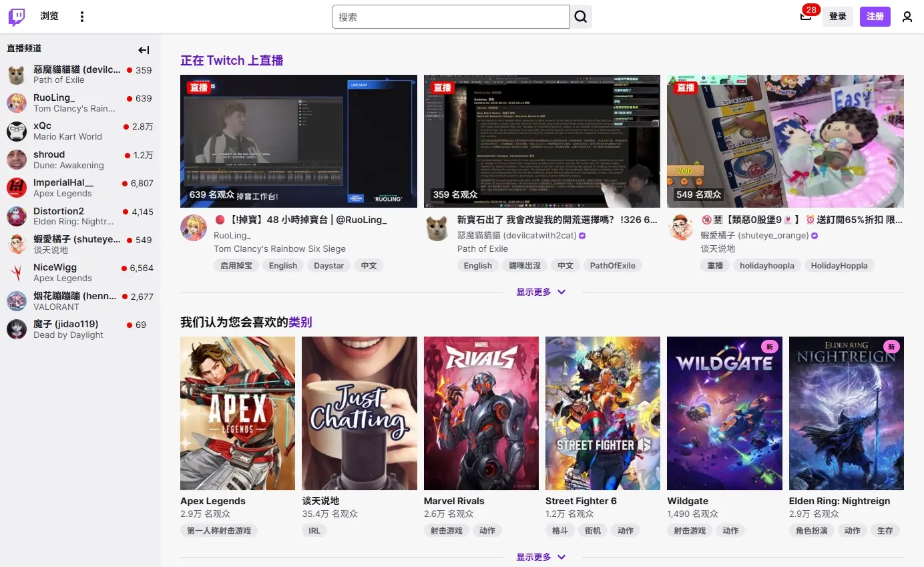Click the 启用掉宝 tag
Image resolution: width=924 pixels, height=567 pixels.
tap(236, 265)
